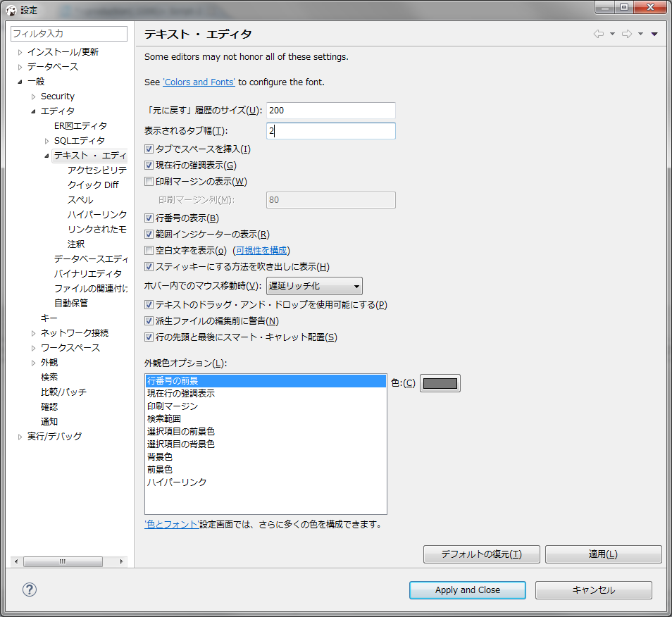The height and width of the screenshot is (617, 672).
Task: Toggle 行の先頭と最後にスマート・キャレット配置 checkbox
Action: 149,337
